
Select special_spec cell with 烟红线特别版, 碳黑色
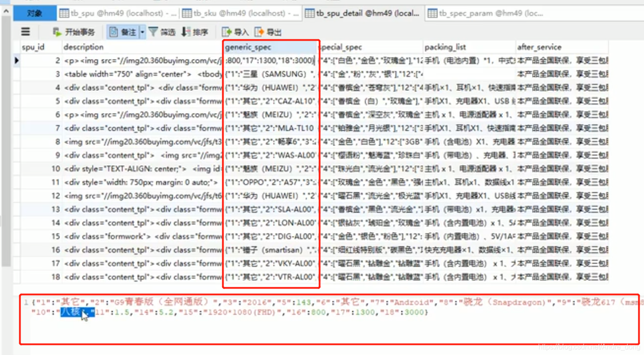(370, 250)
